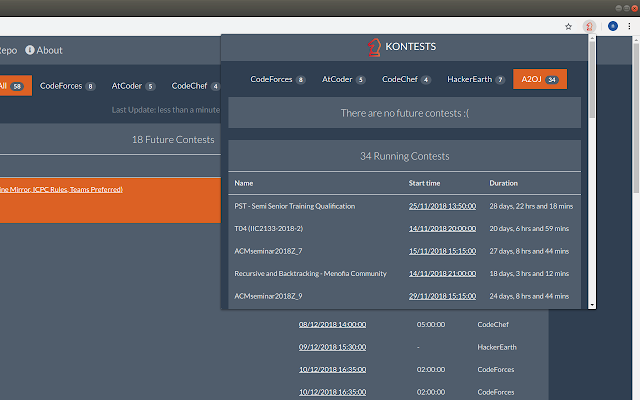Select the HackerEarth tab in popup
This screenshot has width=640, height=400.
click(476, 79)
